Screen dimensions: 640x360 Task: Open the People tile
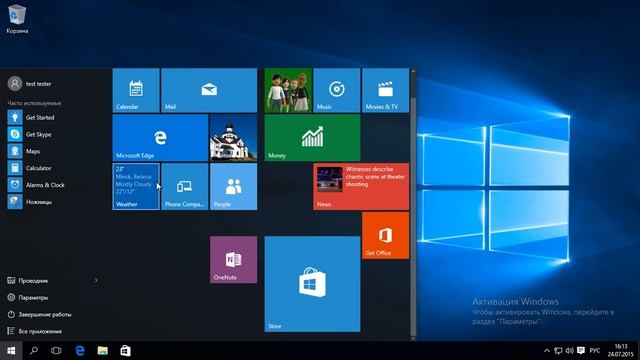(x=233, y=187)
